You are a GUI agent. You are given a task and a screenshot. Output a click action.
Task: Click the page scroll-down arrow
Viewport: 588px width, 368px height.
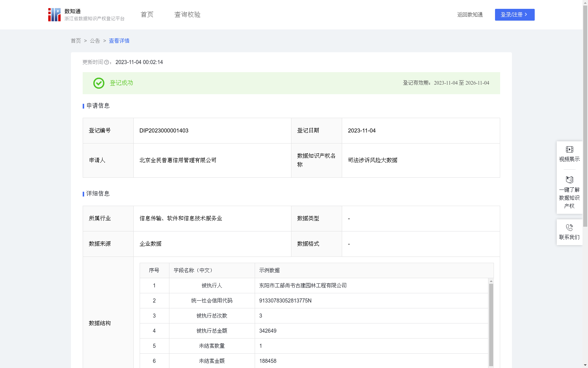click(x=585, y=365)
